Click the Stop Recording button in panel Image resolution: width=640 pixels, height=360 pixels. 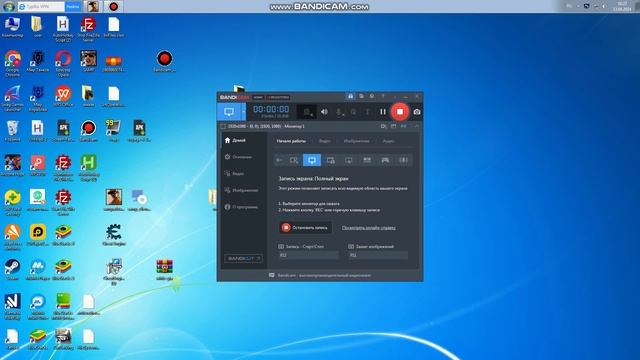pyautogui.click(x=305, y=228)
